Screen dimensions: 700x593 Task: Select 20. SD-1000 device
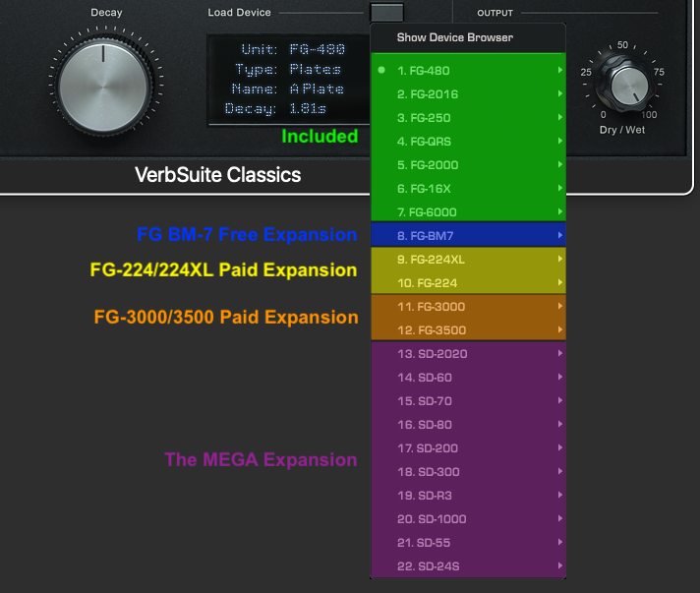[x=468, y=519]
